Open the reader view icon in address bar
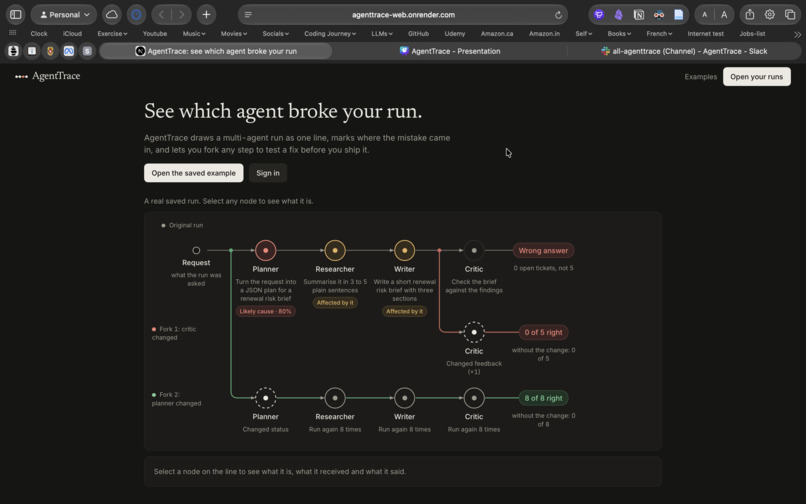 click(x=248, y=15)
